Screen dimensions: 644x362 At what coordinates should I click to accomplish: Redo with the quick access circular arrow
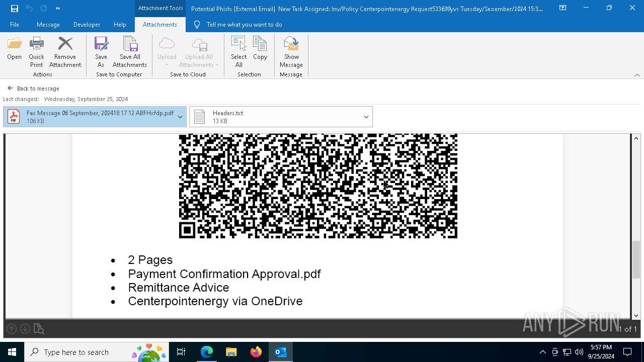point(43,8)
